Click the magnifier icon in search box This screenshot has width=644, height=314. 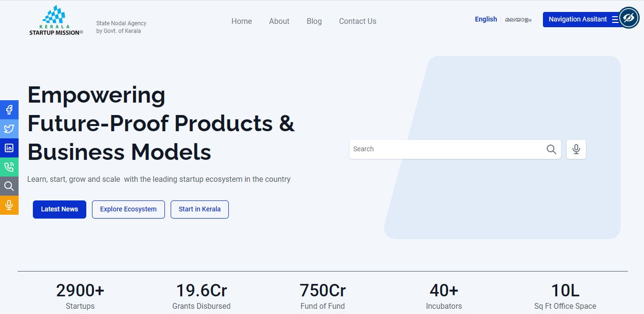click(x=551, y=149)
